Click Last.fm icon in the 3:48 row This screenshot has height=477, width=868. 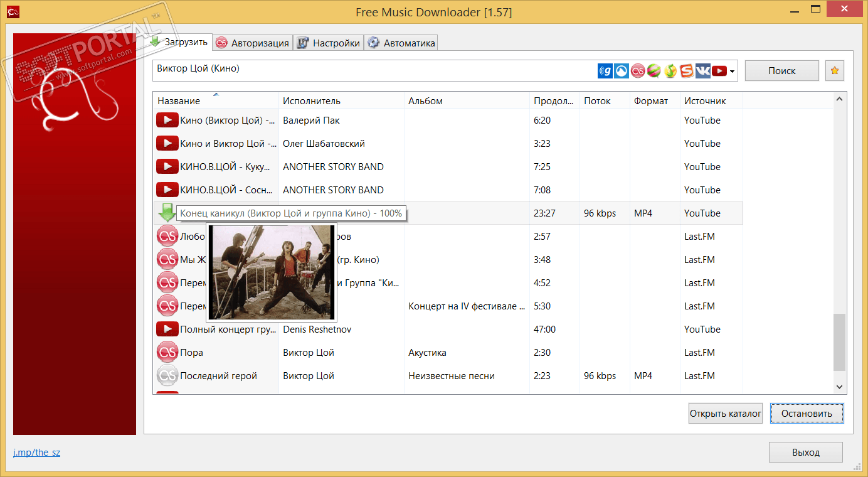167,260
